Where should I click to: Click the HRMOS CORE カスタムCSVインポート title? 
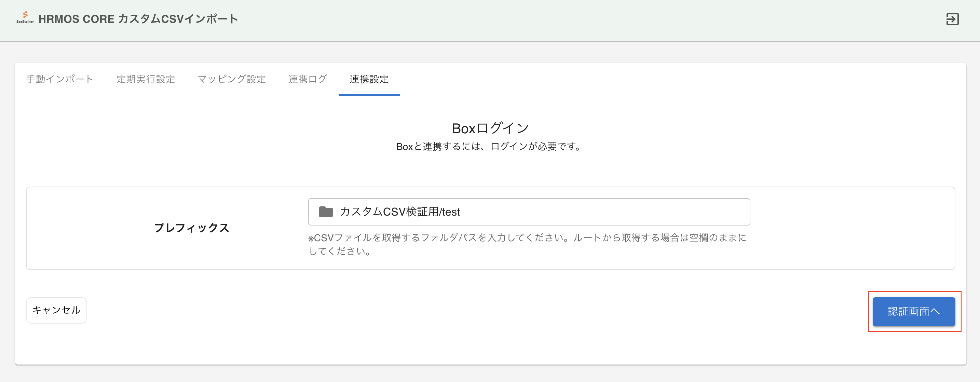[138, 19]
